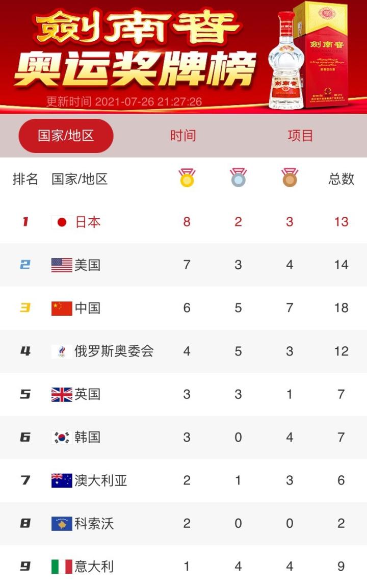Click the United Kingdom flag icon
Screen dimensions: 367x588
[62, 394]
